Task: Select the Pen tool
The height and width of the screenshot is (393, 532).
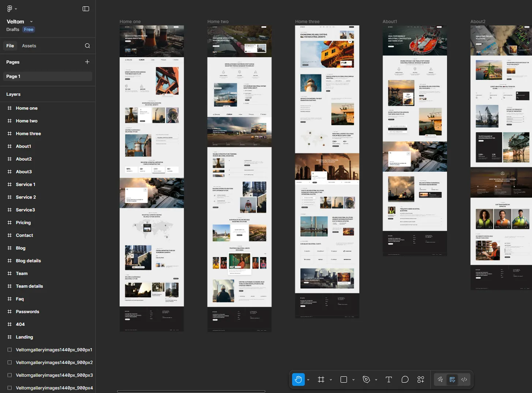Action: [x=366, y=379]
